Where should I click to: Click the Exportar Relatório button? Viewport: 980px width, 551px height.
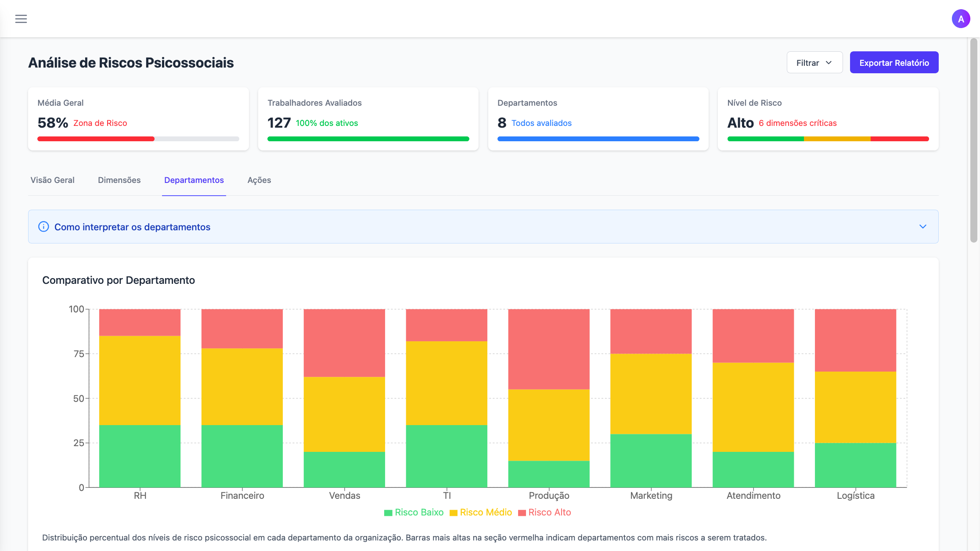pos(894,62)
